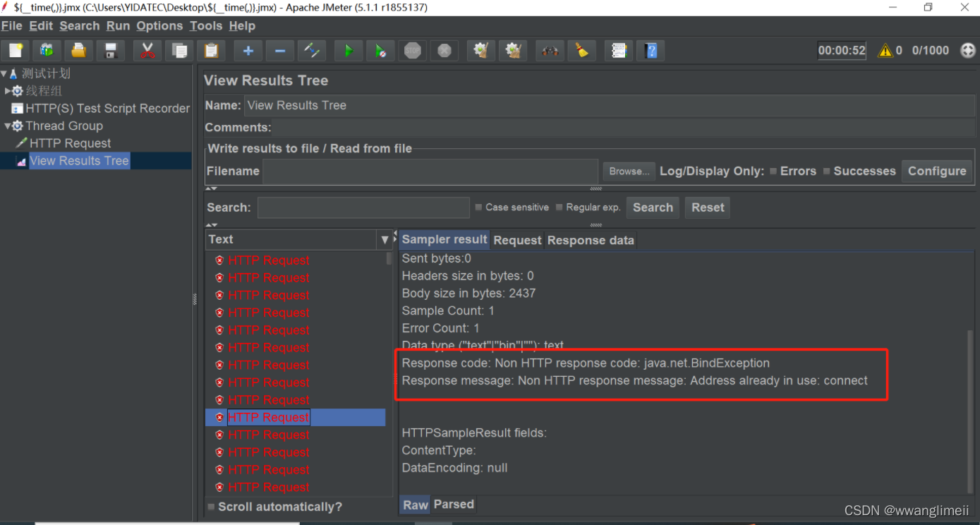Image resolution: width=980 pixels, height=525 pixels.
Task: Stop the test with the Stop icon
Action: pyautogui.click(x=413, y=50)
